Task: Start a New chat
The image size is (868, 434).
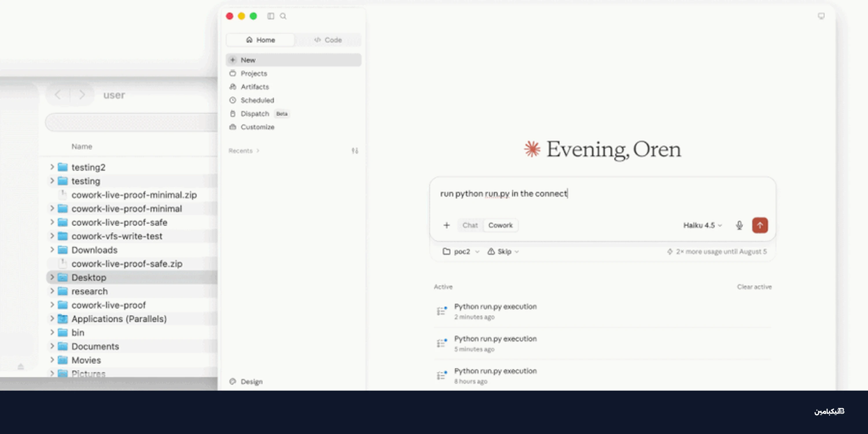Action: pyautogui.click(x=293, y=60)
